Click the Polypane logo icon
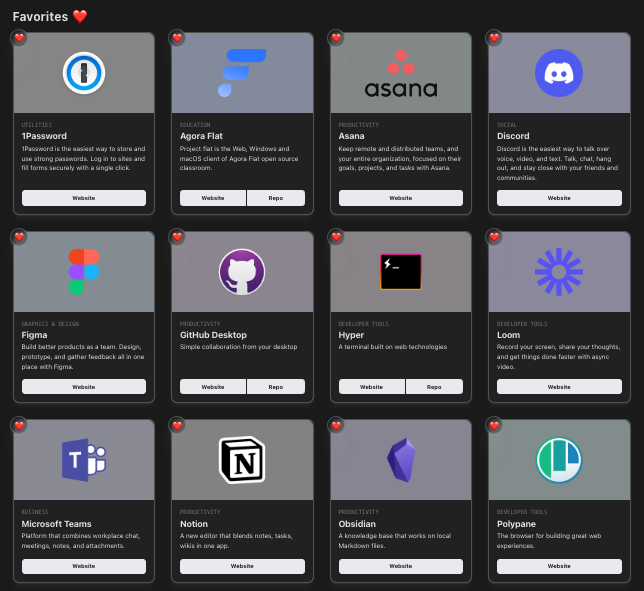Screen dimensions: 644x591 [x=559, y=460]
